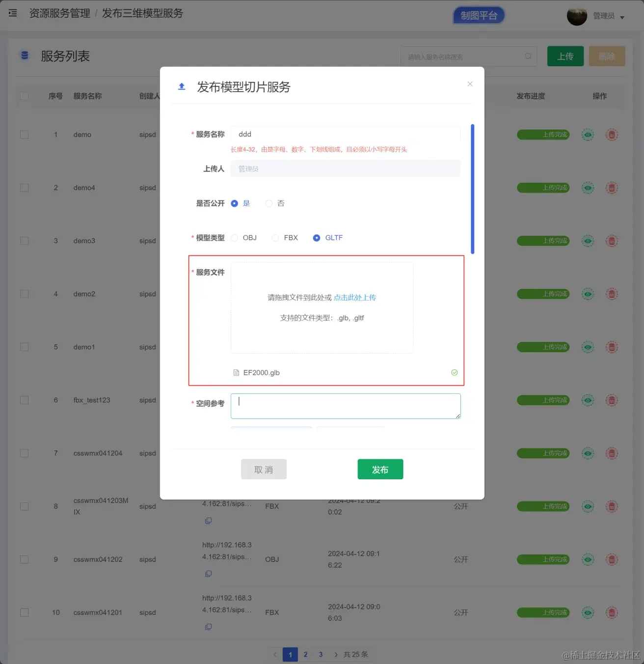Toggle the select-all header checkbox

pos(24,96)
